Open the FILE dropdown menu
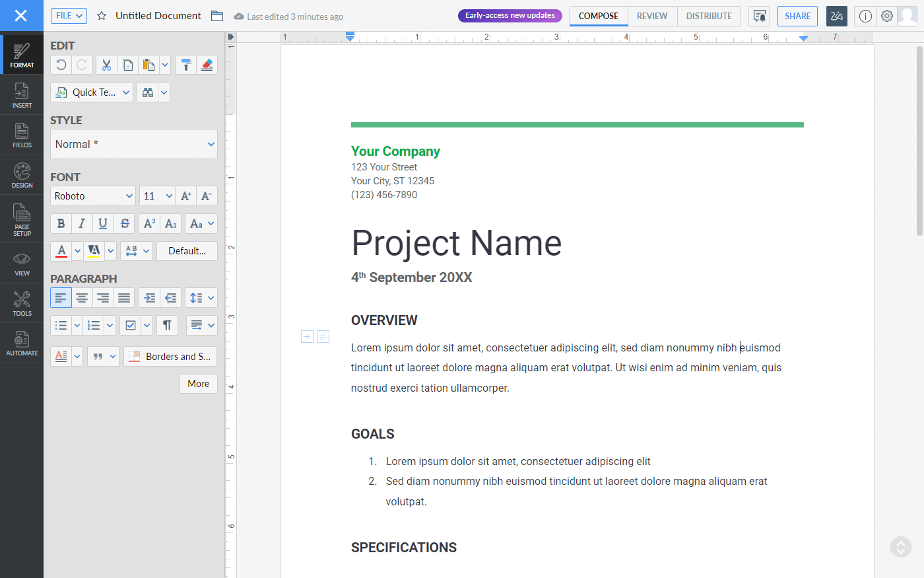This screenshot has height=578, width=924. coord(69,16)
